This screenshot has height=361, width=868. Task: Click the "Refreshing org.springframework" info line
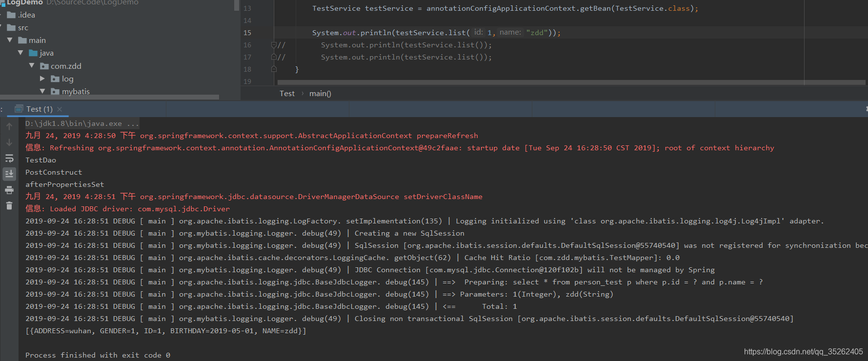[x=400, y=148]
